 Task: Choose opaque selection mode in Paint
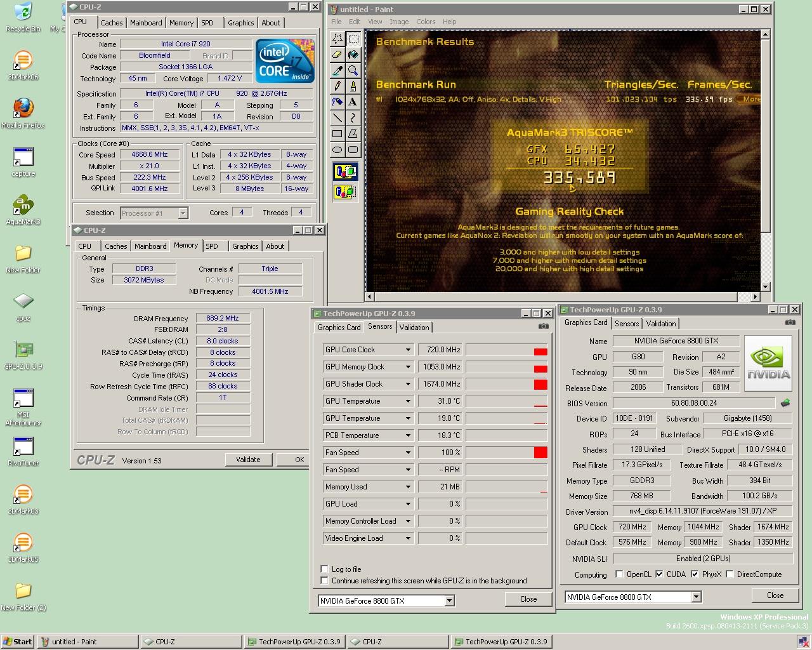point(346,171)
